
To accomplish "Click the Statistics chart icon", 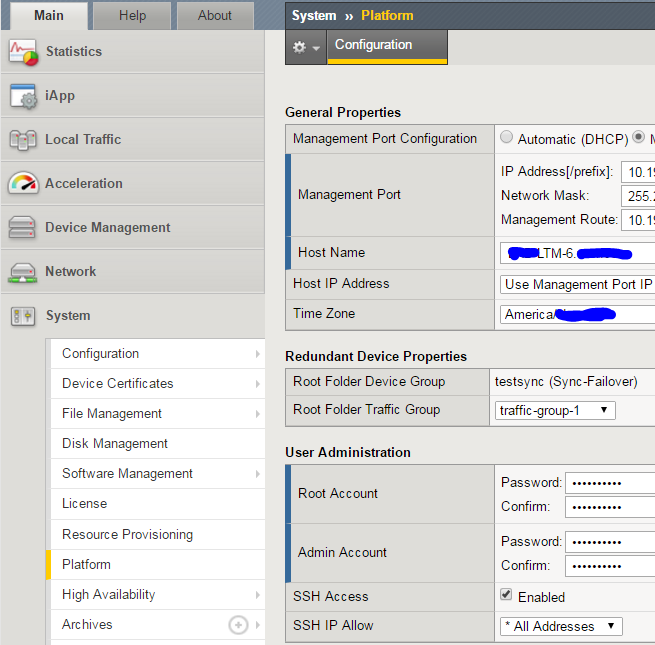I will [x=23, y=52].
